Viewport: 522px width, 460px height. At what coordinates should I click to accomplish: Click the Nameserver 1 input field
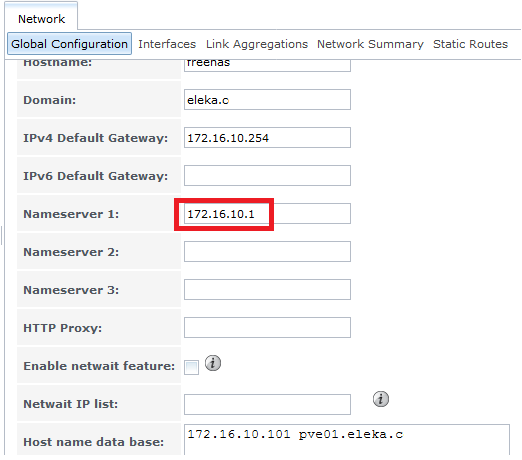(267, 214)
